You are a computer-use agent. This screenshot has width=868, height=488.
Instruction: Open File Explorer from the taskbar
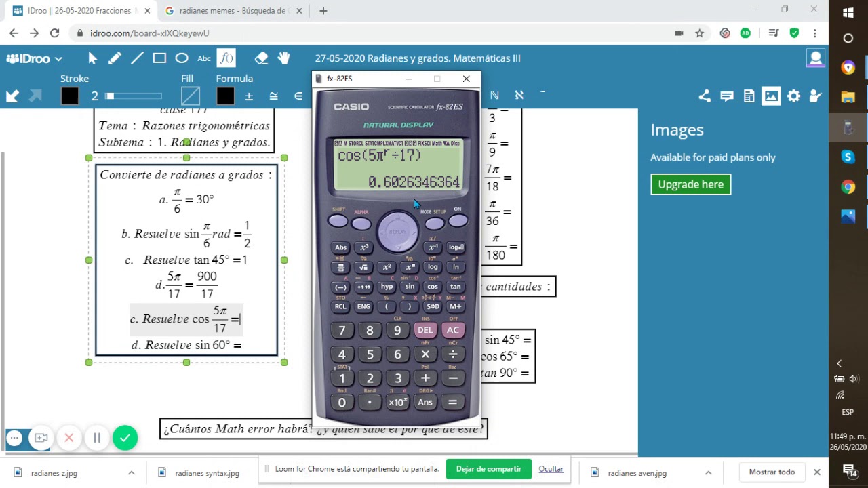click(848, 97)
